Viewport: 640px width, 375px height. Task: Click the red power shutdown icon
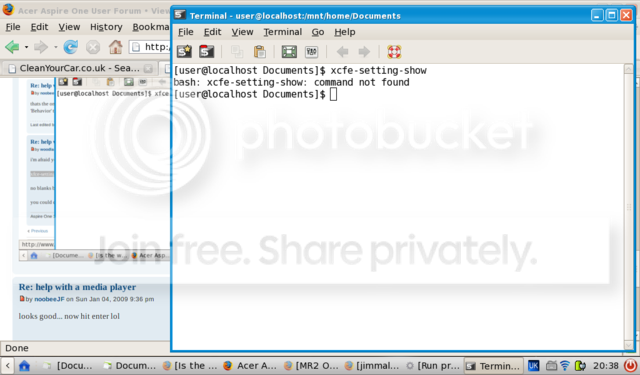630,365
